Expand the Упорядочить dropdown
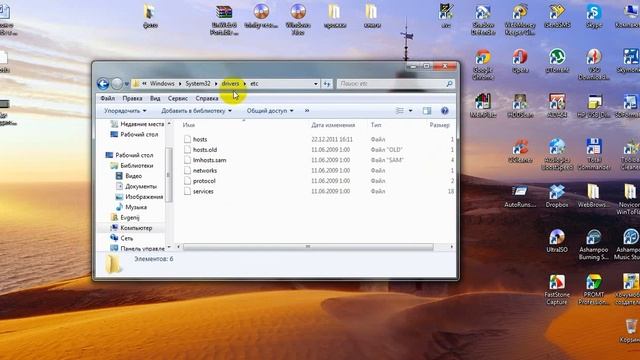The height and width of the screenshot is (360, 640). 125,111
